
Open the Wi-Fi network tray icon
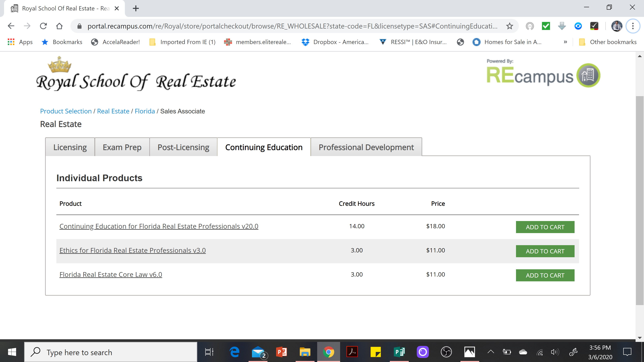540,352
